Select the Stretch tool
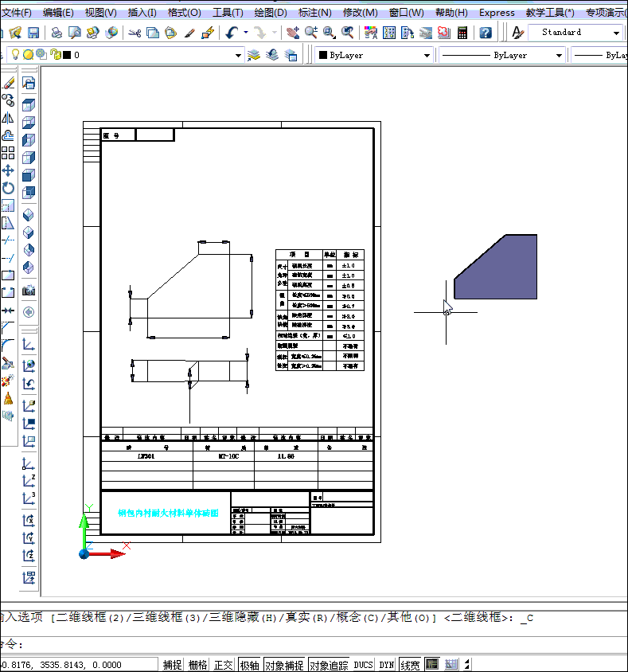Viewport: 628px width, 672px height. tap(8, 223)
